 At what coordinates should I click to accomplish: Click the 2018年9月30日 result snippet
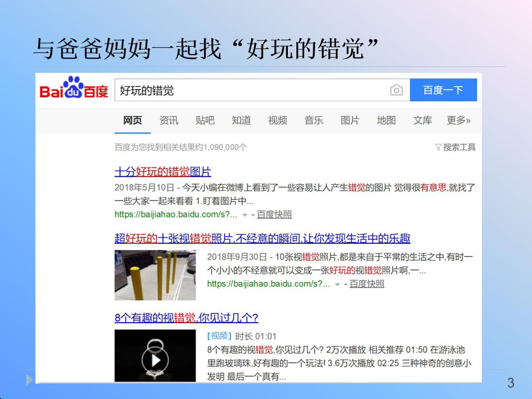pos(340,263)
